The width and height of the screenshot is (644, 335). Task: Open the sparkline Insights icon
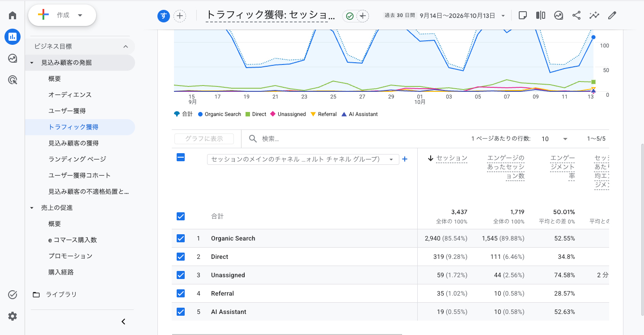[594, 16]
